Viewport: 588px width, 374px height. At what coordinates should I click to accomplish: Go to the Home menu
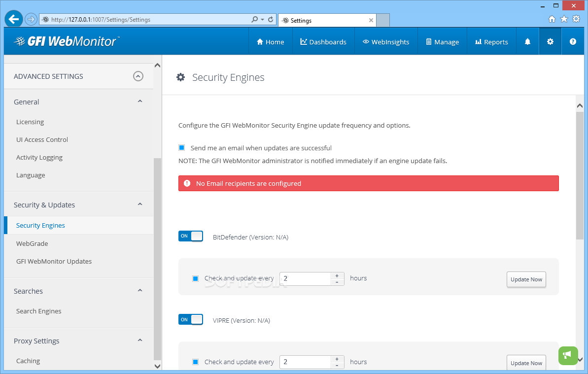pyautogui.click(x=270, y=41)
